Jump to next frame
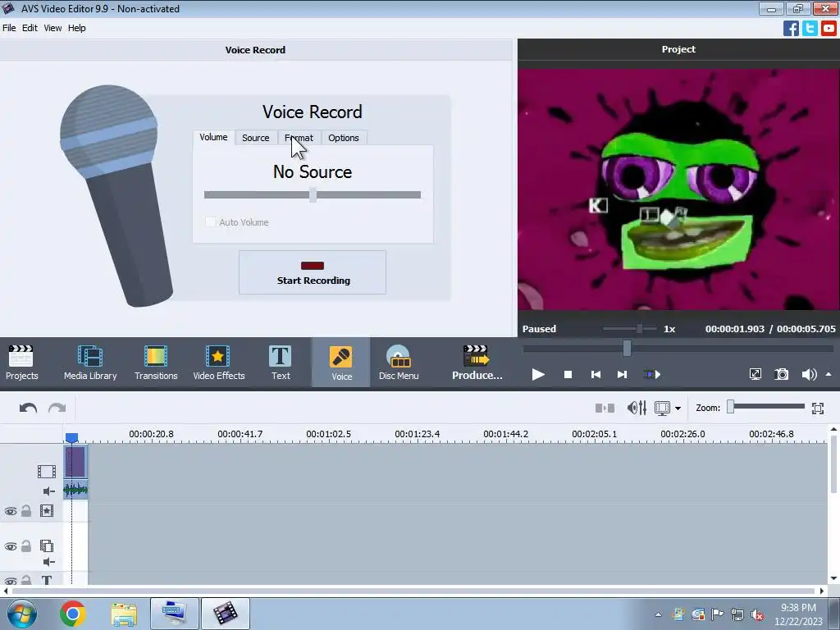Screen dimensions: 840x630 (x=622, y=374)
